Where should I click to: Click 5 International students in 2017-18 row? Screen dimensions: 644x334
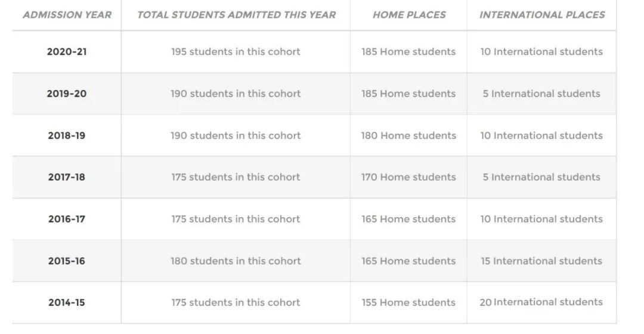point(541,177)
